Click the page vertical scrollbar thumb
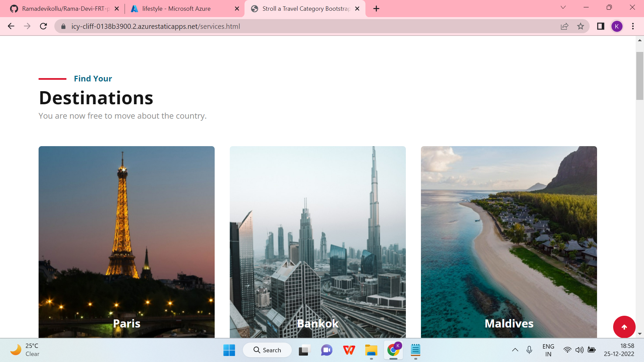644x362 pixels. (639, 76)
